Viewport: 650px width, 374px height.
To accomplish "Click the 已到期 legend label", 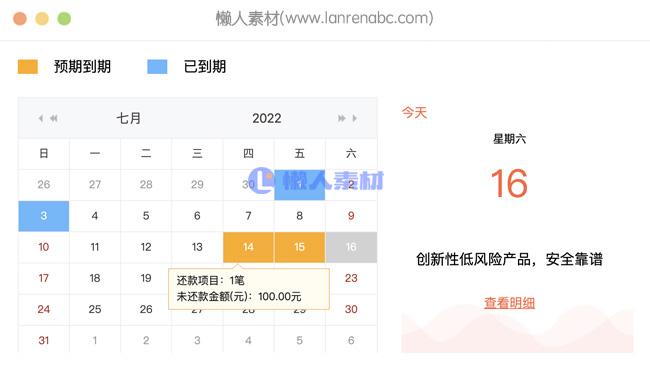I will (x=205, y=67).
